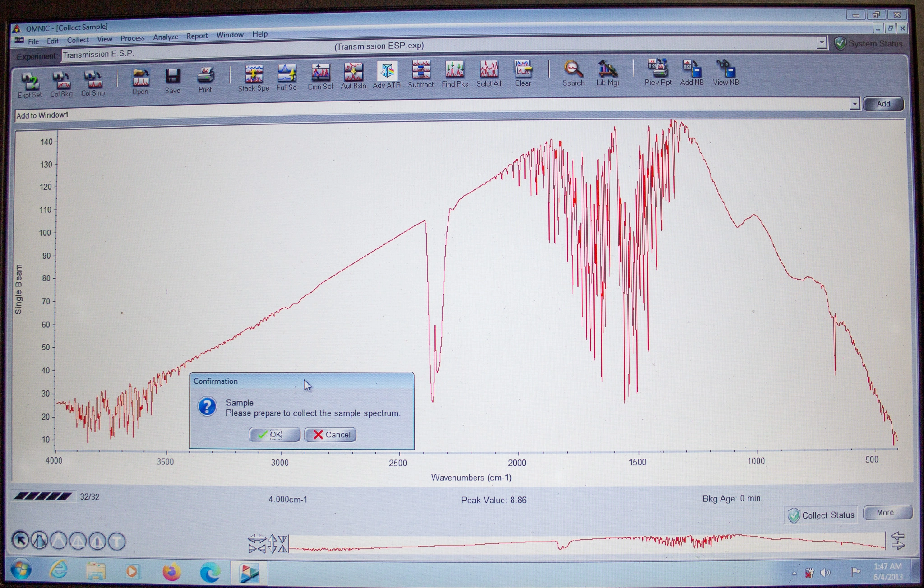This screenshot has height=588, width=924.
Task: Print the spectrum via Print icon
Action: tap(205, 80)
